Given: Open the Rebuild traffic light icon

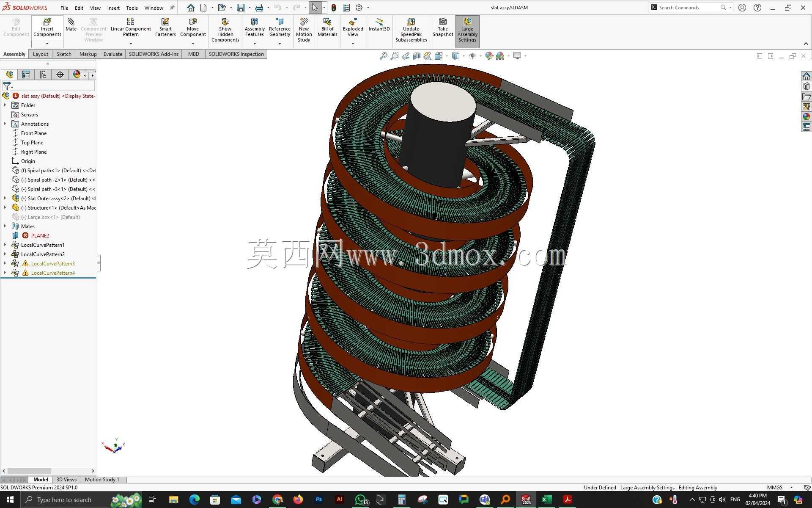Looking at the screenshot, I should pos(334,8).
